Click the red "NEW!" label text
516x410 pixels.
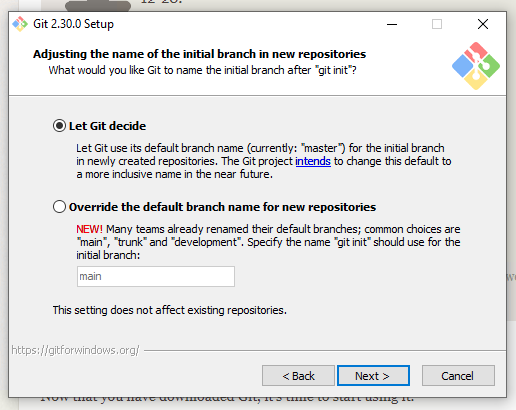coord(89,229)
